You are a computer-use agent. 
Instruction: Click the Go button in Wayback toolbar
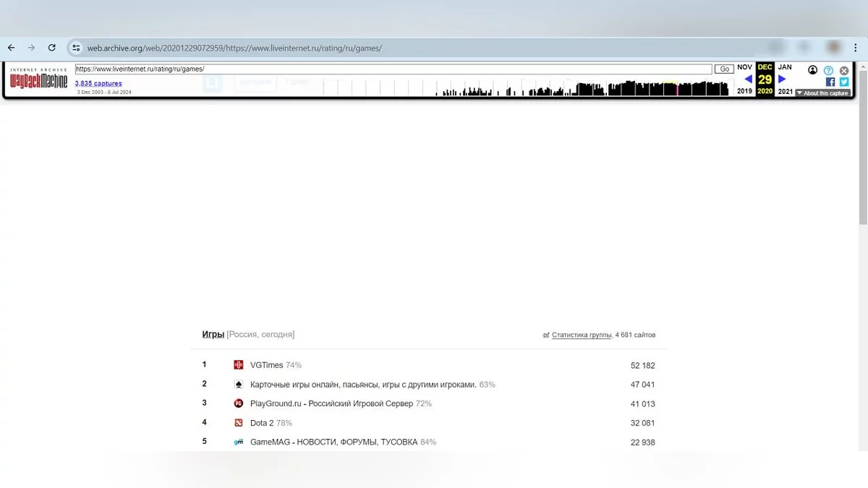click(724, 69)
